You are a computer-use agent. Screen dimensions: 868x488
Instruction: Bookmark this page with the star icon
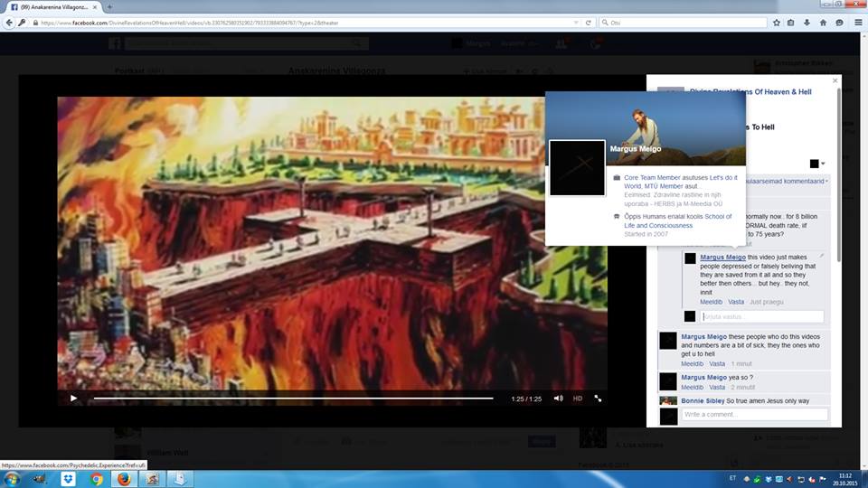(x=777, y=23)
